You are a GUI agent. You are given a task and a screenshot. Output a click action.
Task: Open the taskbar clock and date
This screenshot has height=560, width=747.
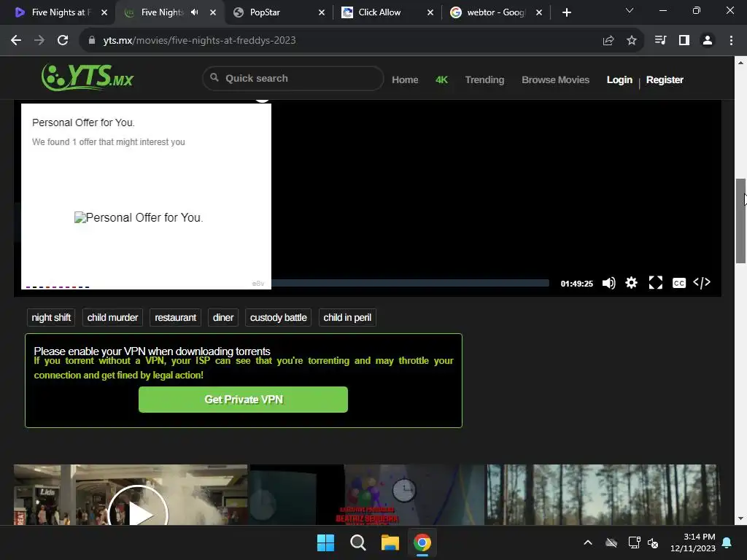(x=693, y=542)
